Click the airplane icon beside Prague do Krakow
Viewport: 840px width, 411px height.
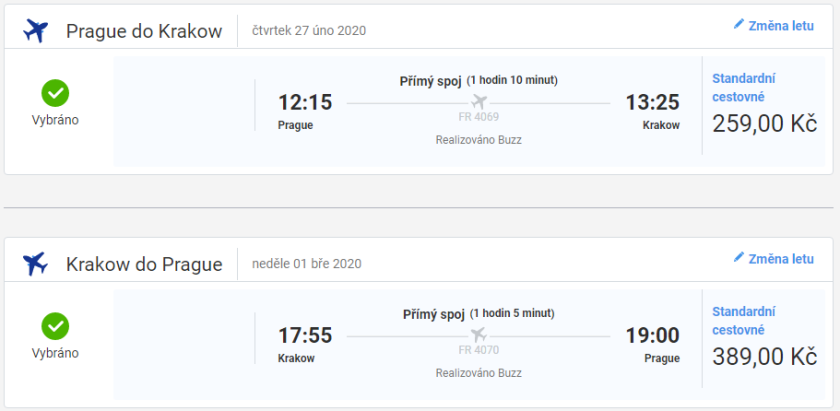35,31
